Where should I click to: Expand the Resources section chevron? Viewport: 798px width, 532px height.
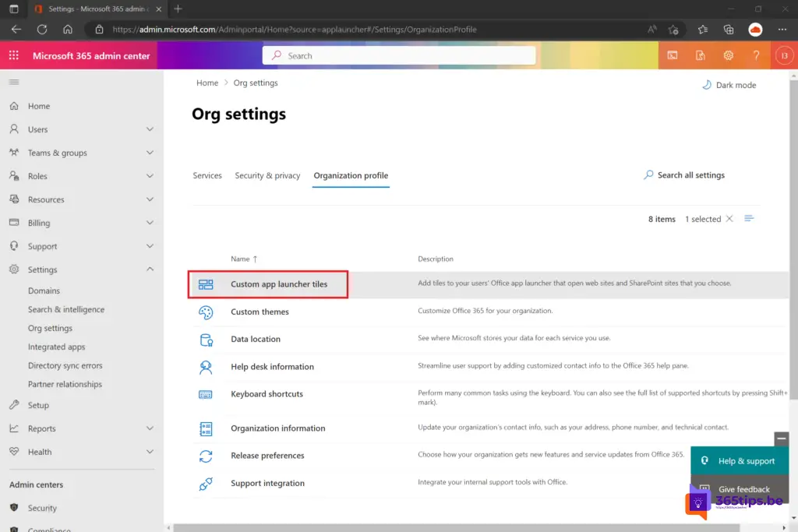[150, 199]
